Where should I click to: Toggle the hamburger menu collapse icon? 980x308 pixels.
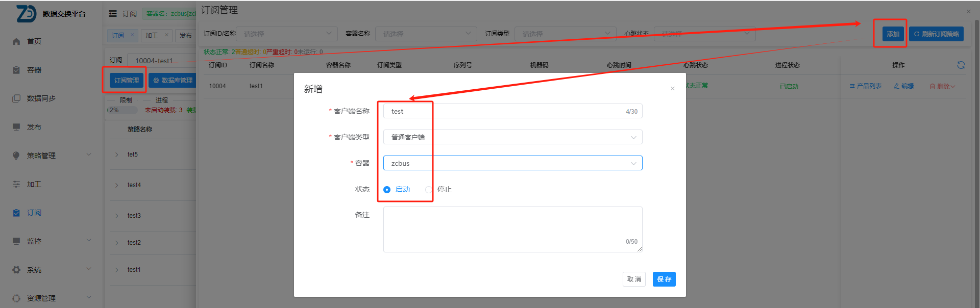coord(113,14)
